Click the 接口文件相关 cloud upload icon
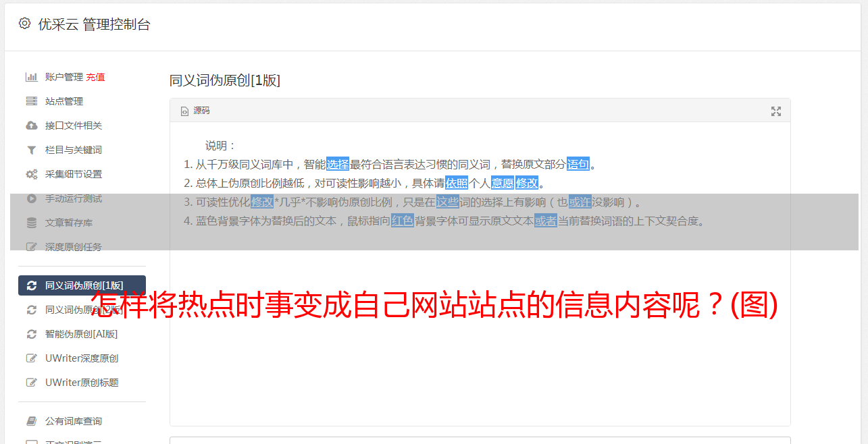 [x=31, y=126]
